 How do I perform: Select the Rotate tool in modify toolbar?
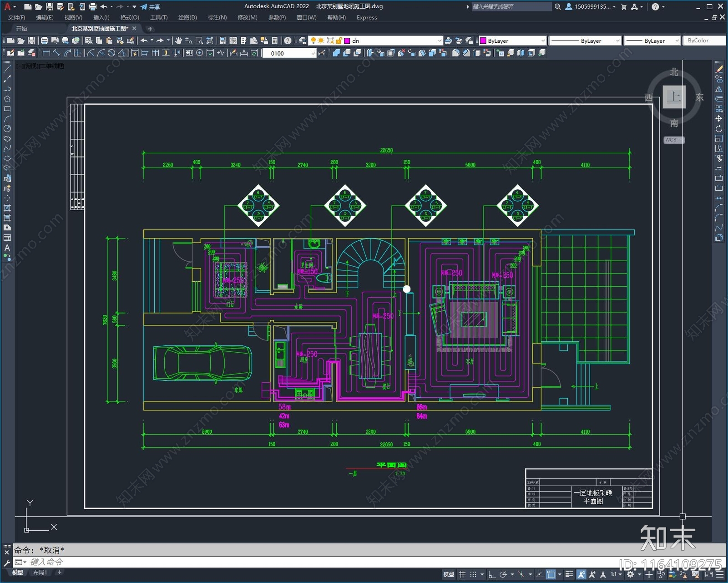pyautogui.click(x=719, y=129)
